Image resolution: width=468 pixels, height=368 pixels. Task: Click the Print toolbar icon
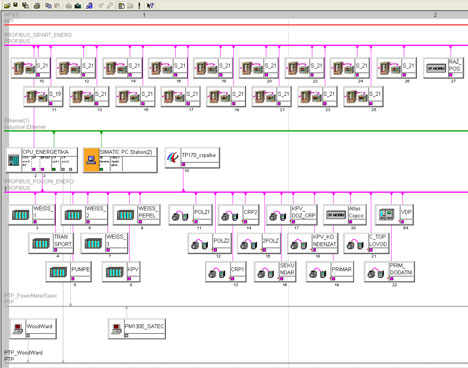[37, 6]
